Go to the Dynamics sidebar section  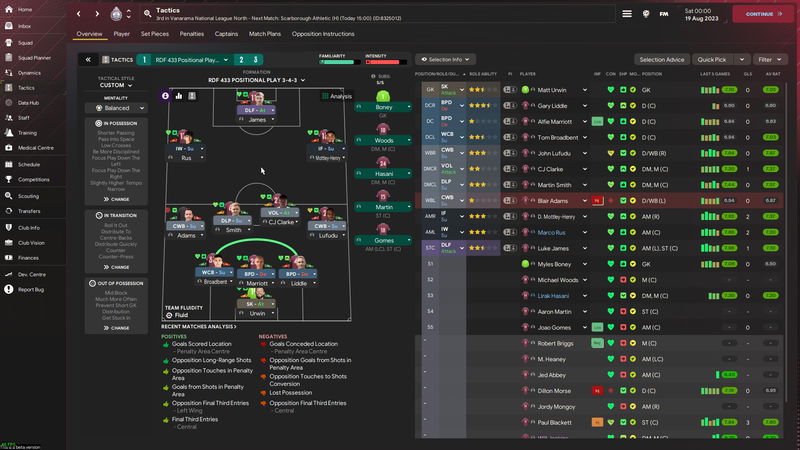[x=29, y=73]
